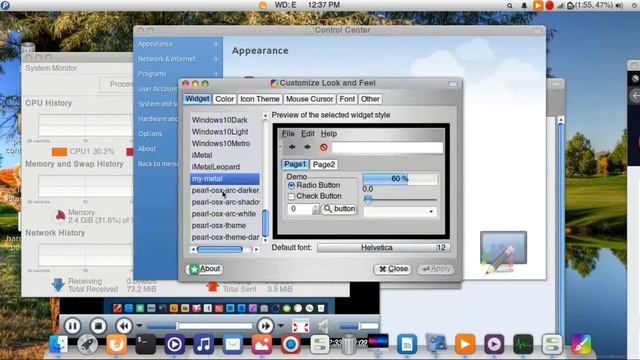Click the fast-forward button in media player

tap(265, 326)
